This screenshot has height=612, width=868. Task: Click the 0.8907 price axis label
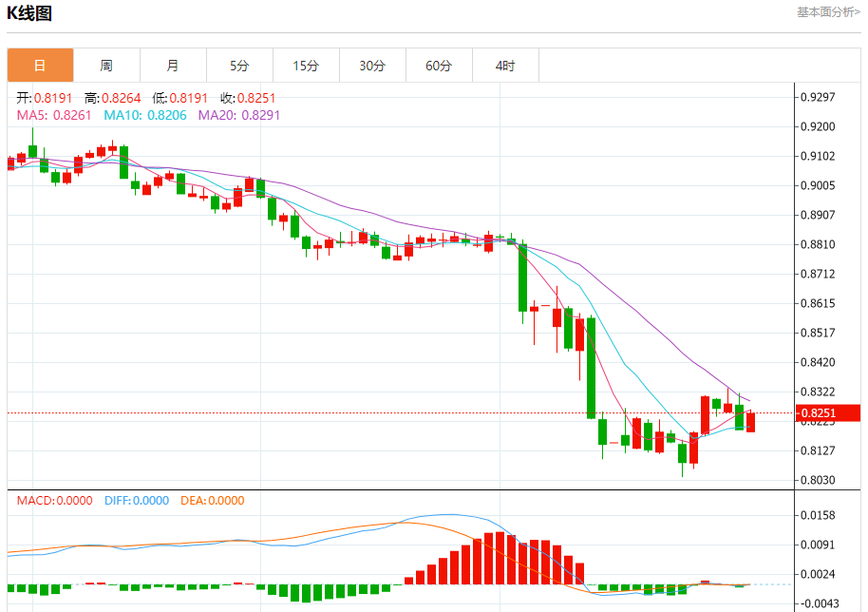coord(818,215)
